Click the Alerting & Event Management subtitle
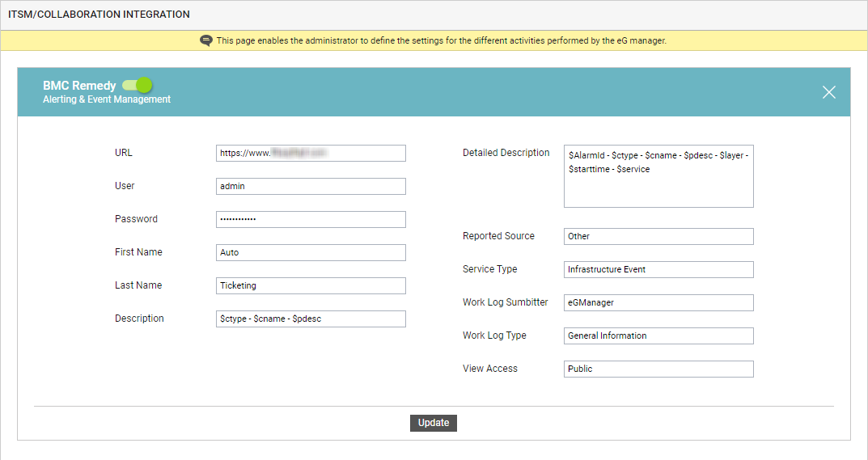Screen dimensions: 868x460 pos(107,99)
